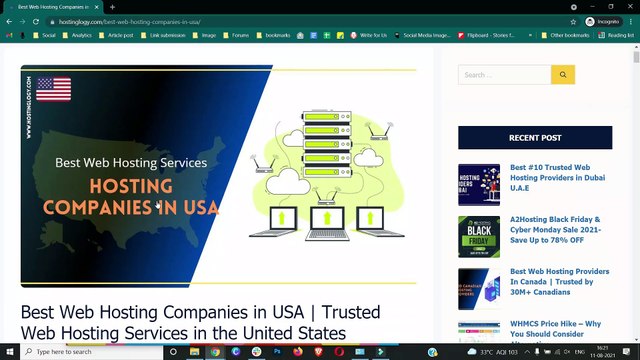Open Brave browser from the taskbar
This screenshot has width=640, height=360.
coord(319,351)
